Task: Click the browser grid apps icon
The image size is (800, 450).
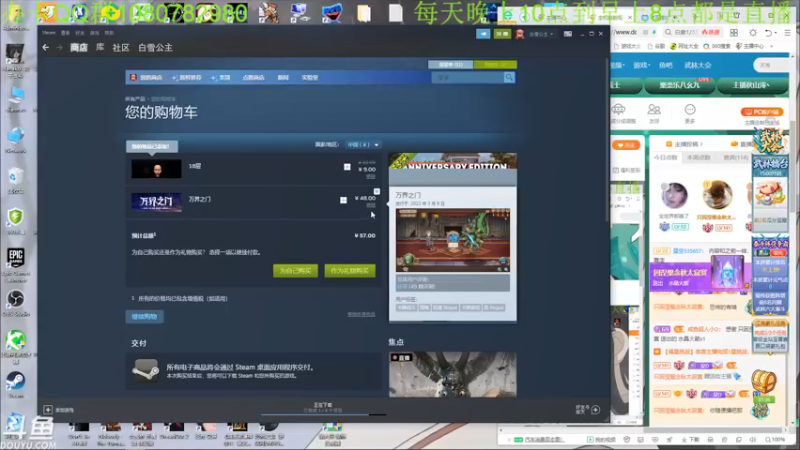Action: [734, 33]
